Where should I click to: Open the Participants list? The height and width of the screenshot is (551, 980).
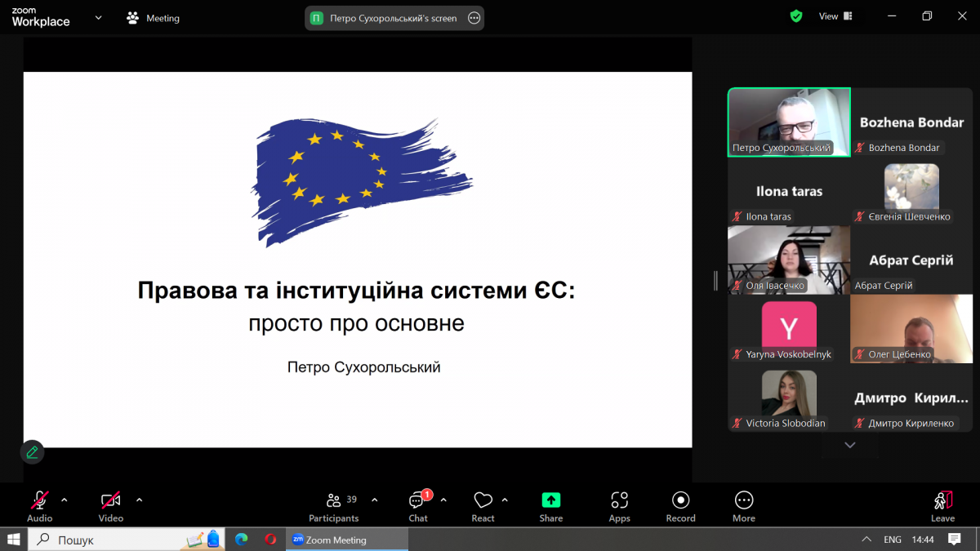[x=334, y=505]
